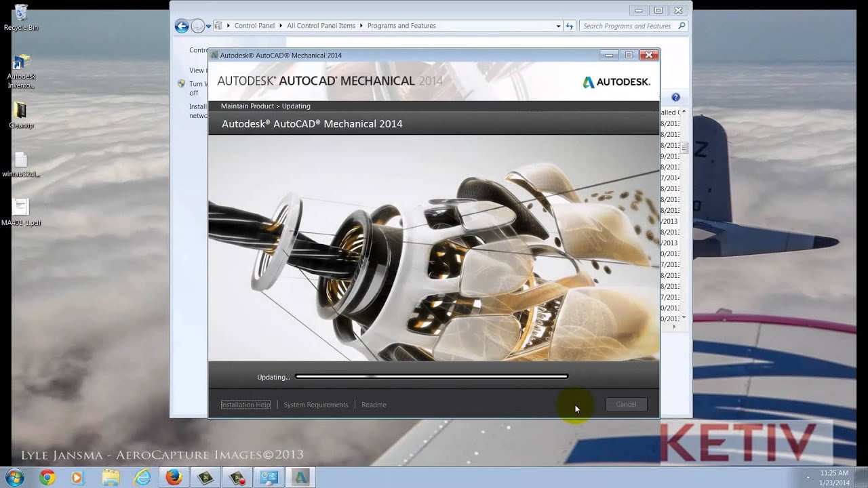Open recent pages dropdown next to Forward arrow
The width and height of the screenshot is (868, 488).
(x=209, y=26)
